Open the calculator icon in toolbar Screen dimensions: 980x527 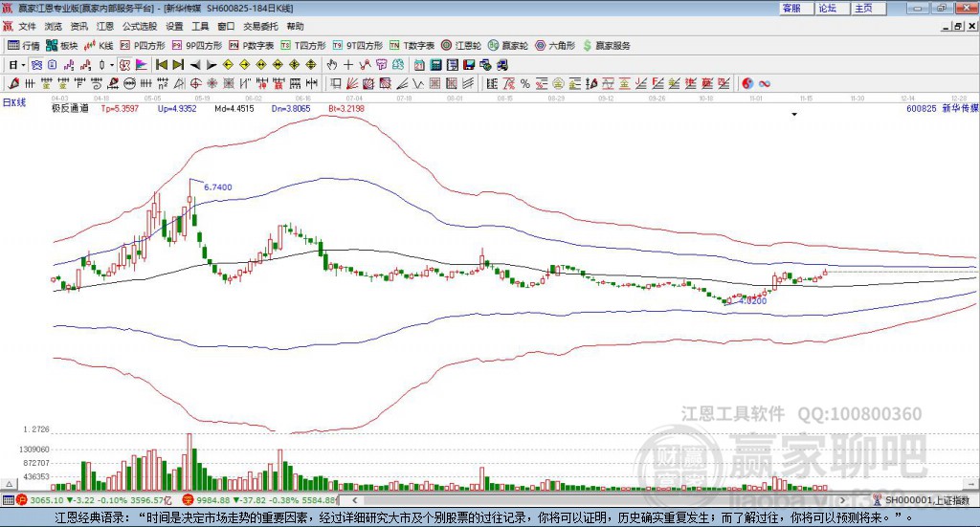[x=435, y=65]
